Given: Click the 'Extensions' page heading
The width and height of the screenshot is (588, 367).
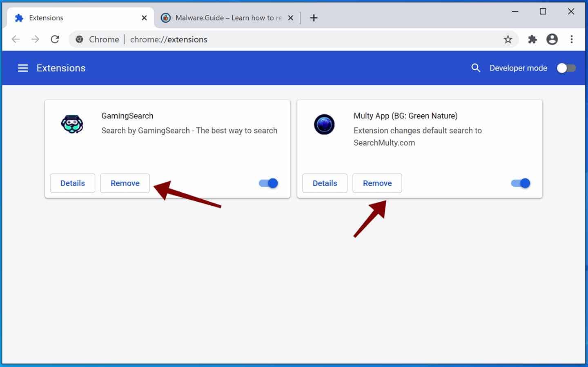Looking at the screenshot, I should [61, 68].
